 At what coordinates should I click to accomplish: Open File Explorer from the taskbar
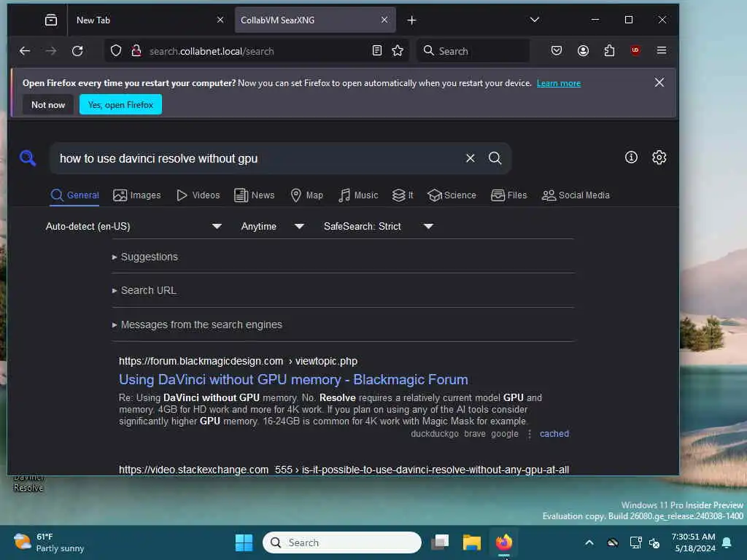point(472,542)
